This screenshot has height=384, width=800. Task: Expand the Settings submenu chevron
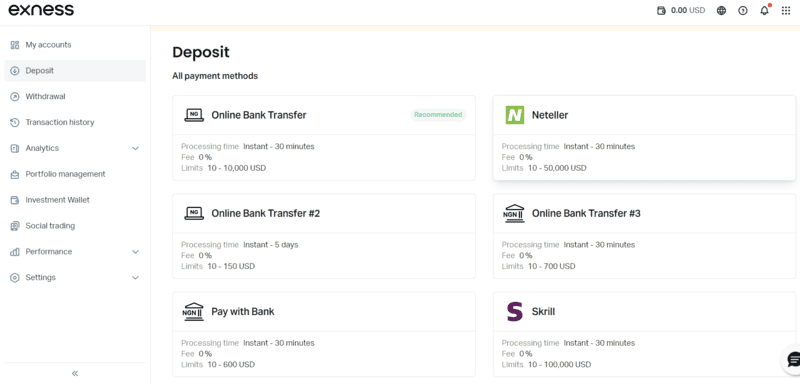(135, 278)
